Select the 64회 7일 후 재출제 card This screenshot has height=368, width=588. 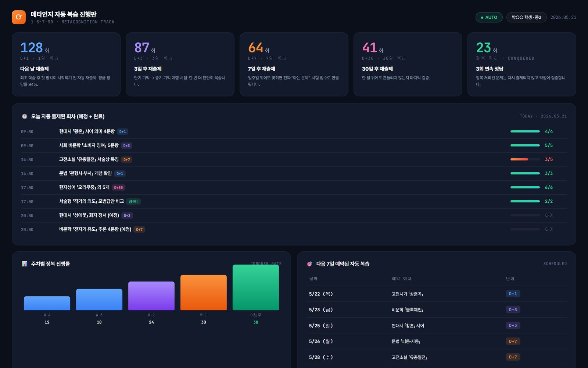(x=294, y=64)
